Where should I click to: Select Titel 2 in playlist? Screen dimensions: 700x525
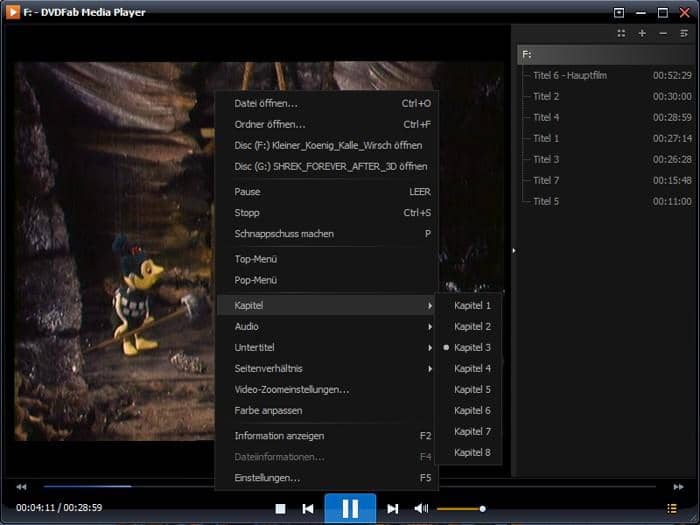point(607,96)
